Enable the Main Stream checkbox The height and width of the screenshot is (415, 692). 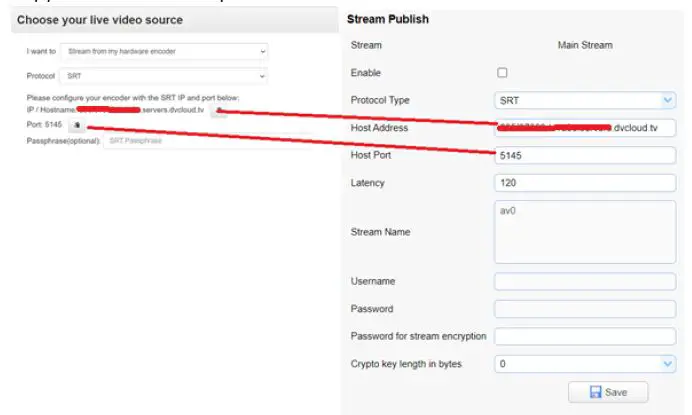pos(502,72)
